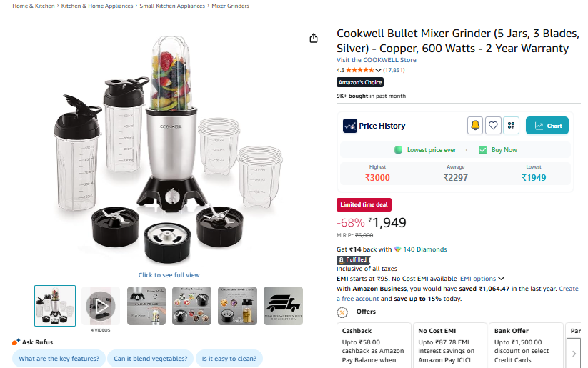Screen dimensions: 588x368
Task: Click the Offers percent badge icon
Action: click(x=342, y=312)
